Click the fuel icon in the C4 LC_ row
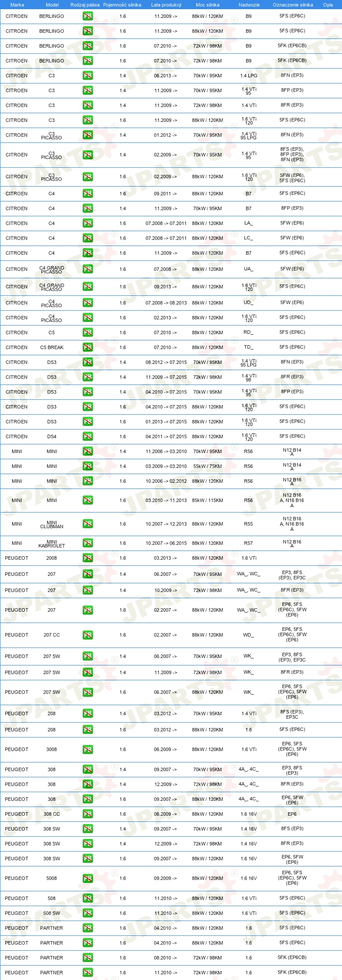This screenshot has width=342, height=980. point(87,238)
